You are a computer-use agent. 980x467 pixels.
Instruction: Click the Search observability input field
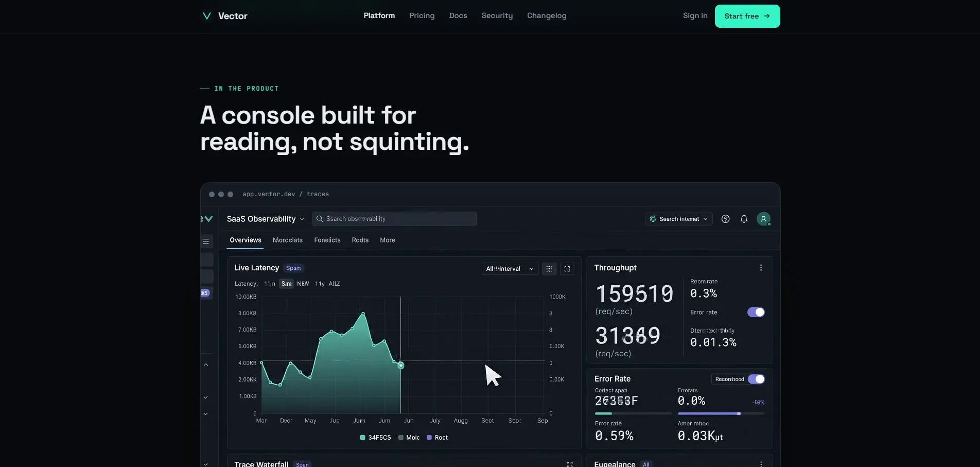[394, 219]
